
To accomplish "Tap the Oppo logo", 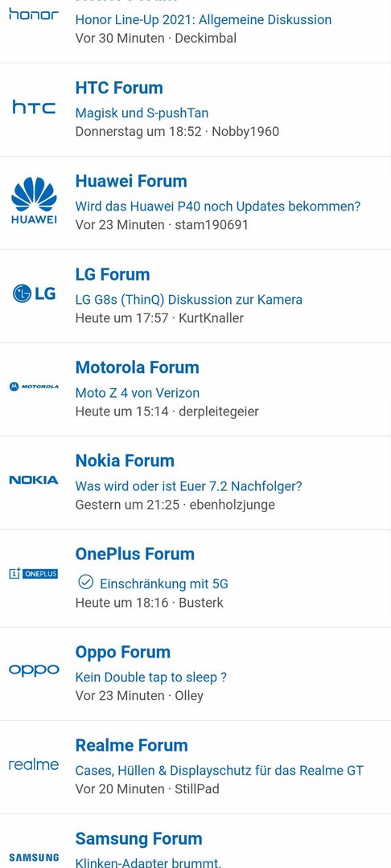I will [x=34, y=669].
